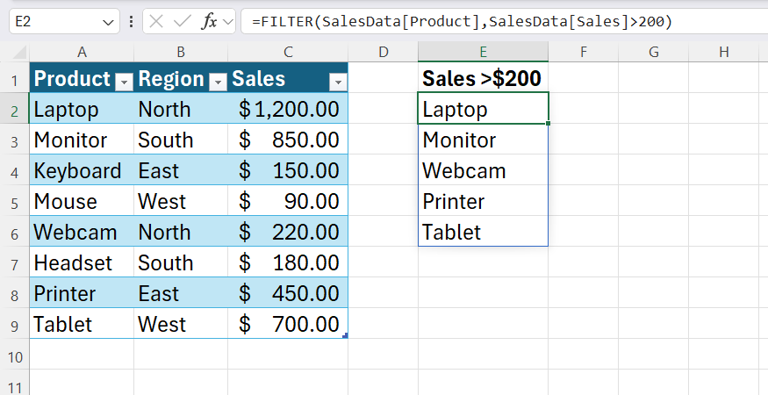Click the West region cell for Tablet
The width and height of the screenshot is (768, 395).
click(181, 324)
